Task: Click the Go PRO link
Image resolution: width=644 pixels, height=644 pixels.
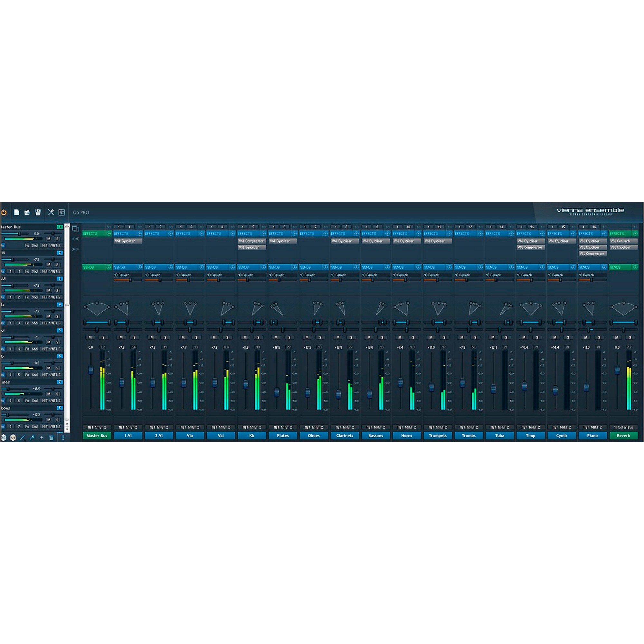Action: click(x=81, y=212)
